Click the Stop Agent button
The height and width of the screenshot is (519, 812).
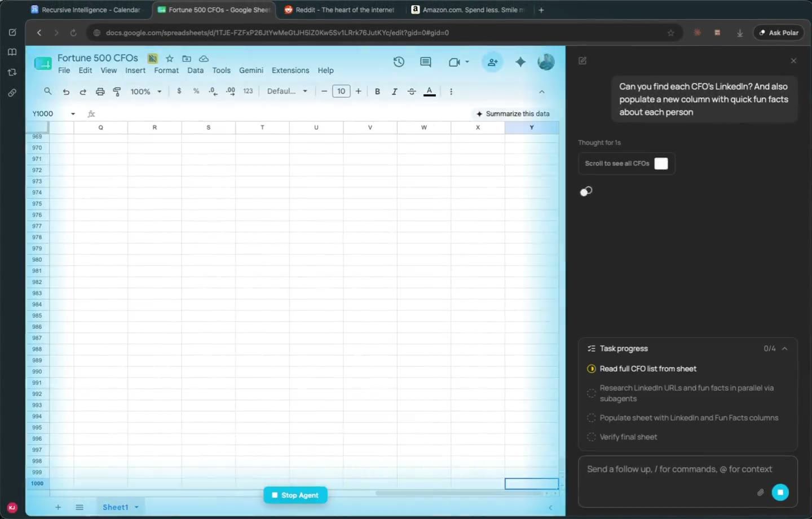[x=295, y=495]
